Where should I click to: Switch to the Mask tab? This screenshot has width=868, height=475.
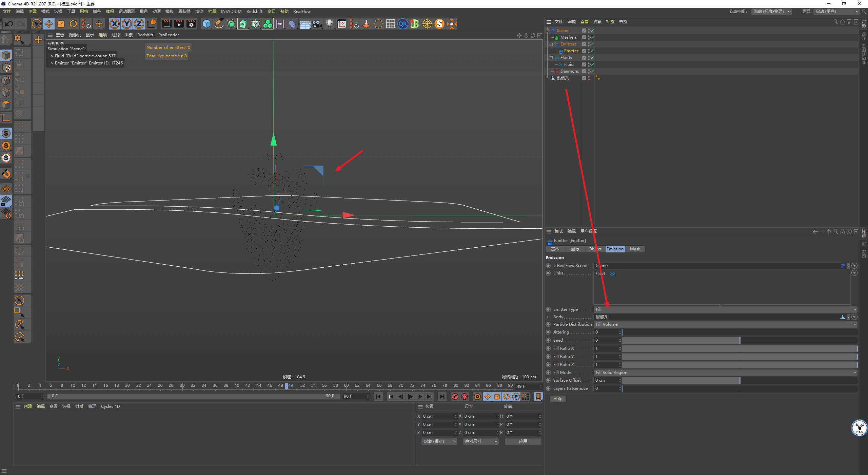point(635,249)
